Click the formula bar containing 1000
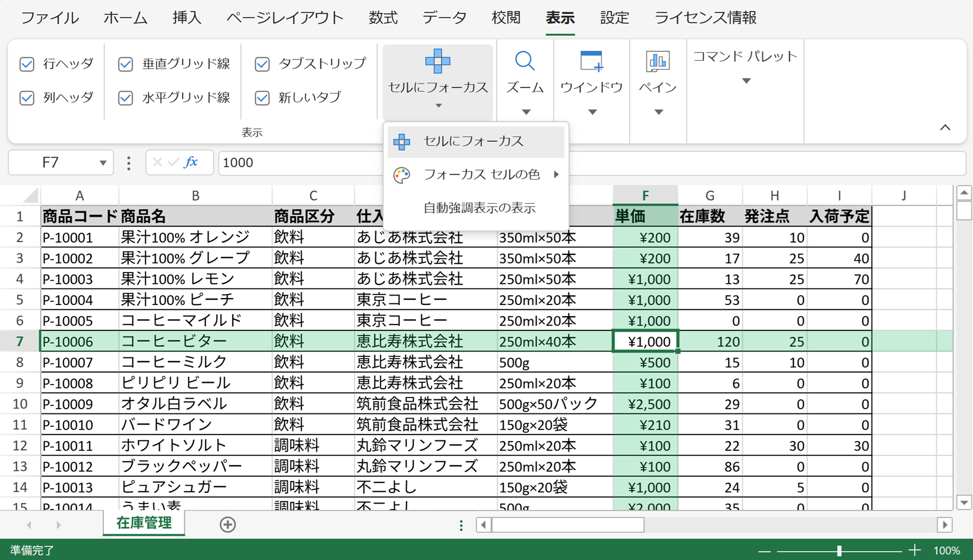 pyautogui.click(x=592, y=163)
